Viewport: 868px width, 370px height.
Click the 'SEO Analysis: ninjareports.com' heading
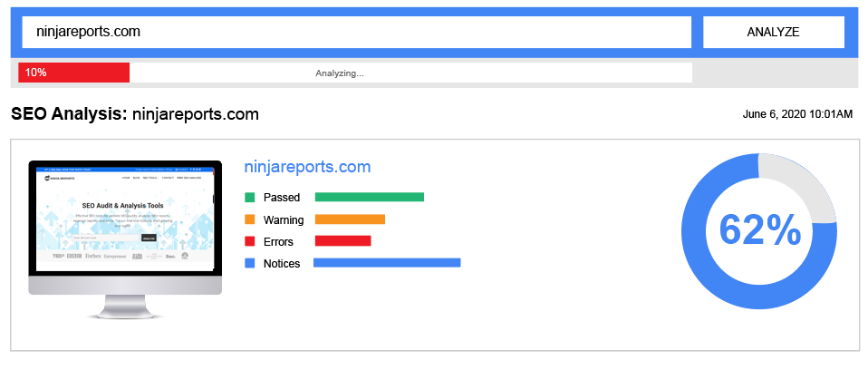[x=134, y=114]
